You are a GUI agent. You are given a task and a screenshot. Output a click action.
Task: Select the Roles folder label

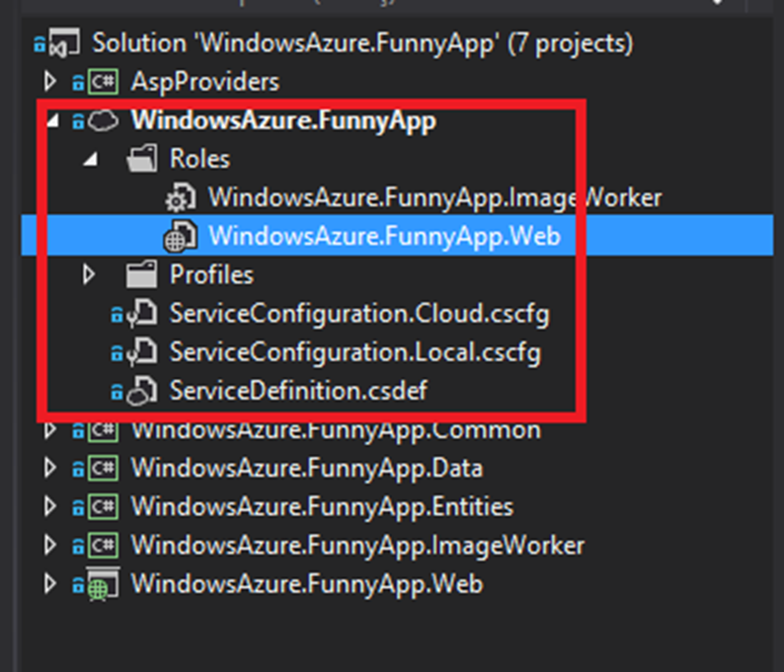point(199,159)
